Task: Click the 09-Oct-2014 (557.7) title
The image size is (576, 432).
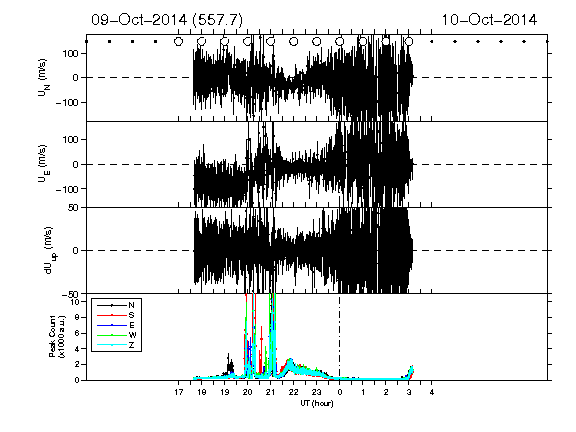Action: pos(167,20)
